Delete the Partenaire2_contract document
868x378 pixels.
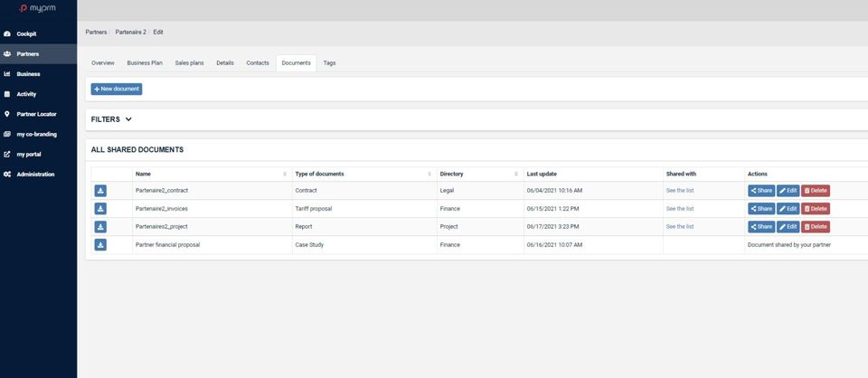click(x=816, y=191)
